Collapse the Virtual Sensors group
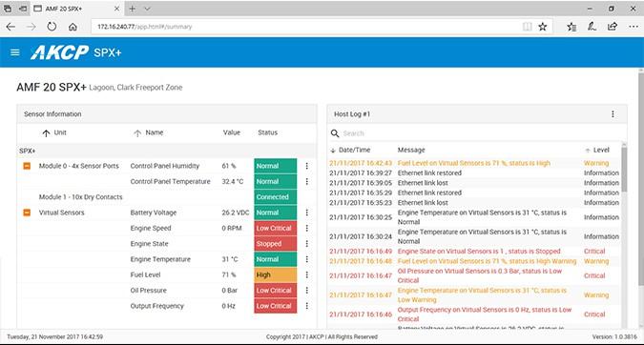The width and height of the screenshot is (644, 345). point(27,213)
